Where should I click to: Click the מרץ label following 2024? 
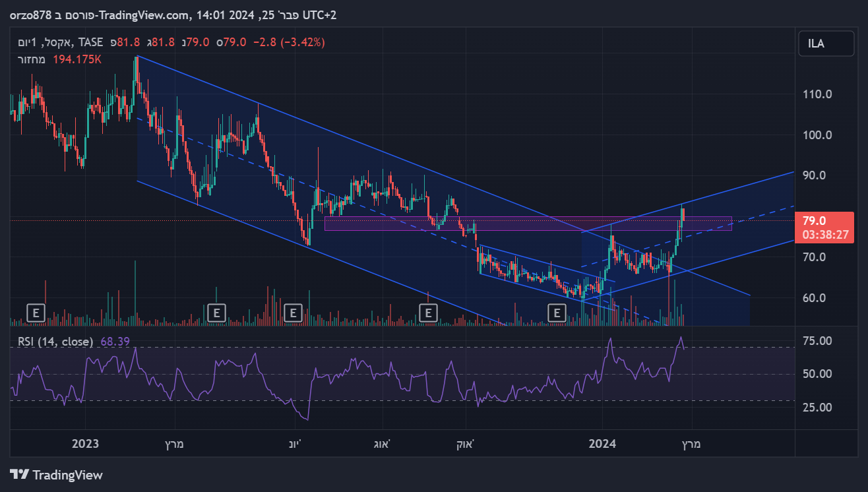coord(691,444)
